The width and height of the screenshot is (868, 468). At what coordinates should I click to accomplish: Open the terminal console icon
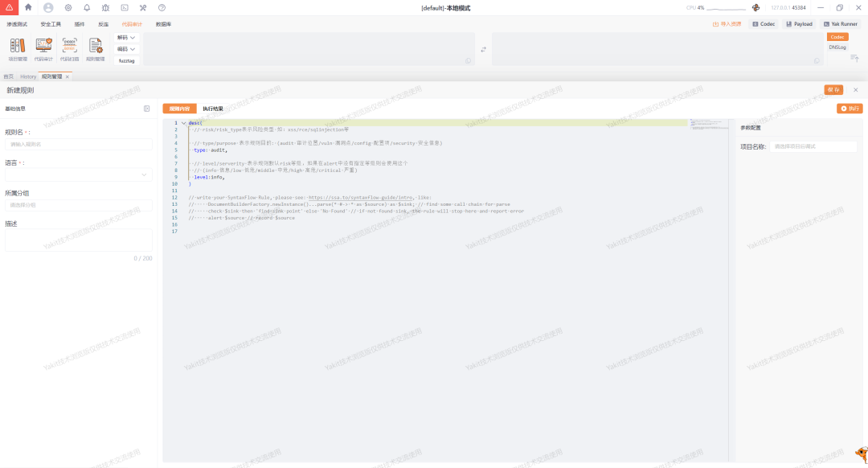point(125,8)
